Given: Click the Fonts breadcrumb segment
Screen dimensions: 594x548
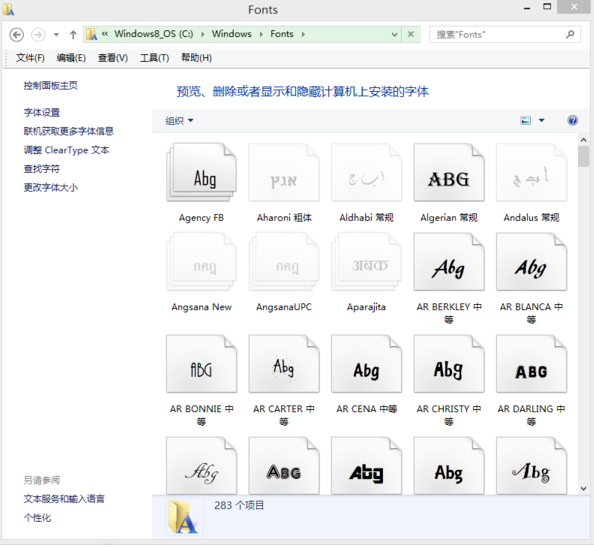Looking at the screenshot, I should point(282,34).
